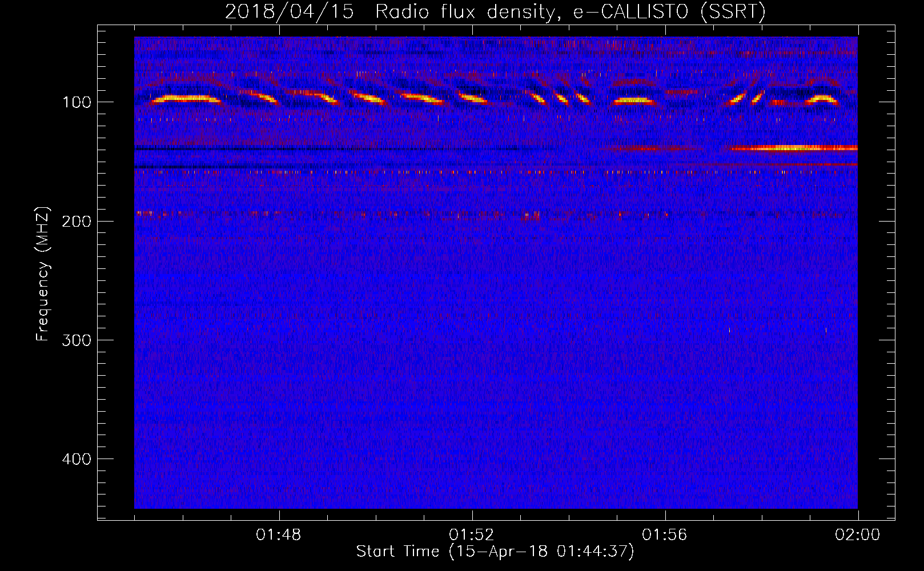Click the 02:00 time tick label
The width and height of the screenshot is (924, 571).
click(x=858, y=535)
